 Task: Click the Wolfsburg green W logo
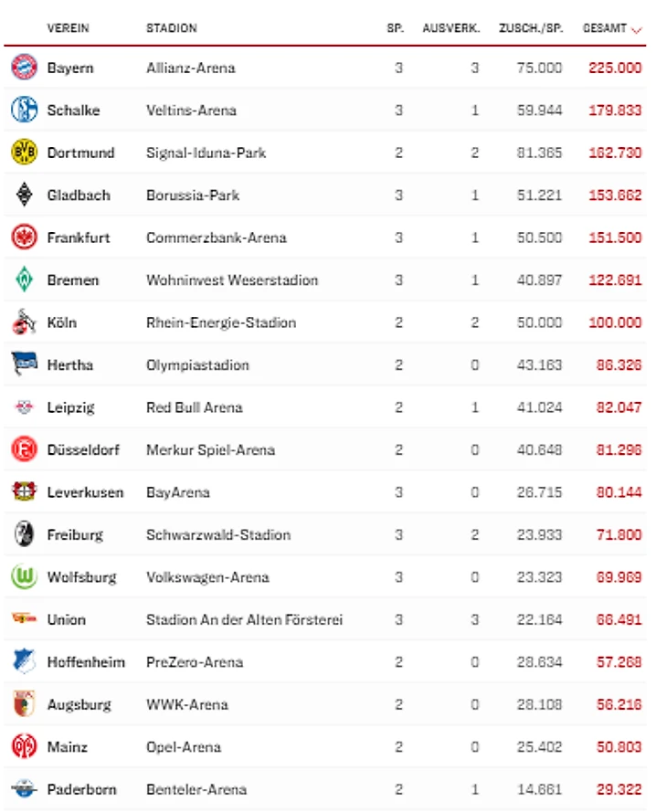coord(24,577)
